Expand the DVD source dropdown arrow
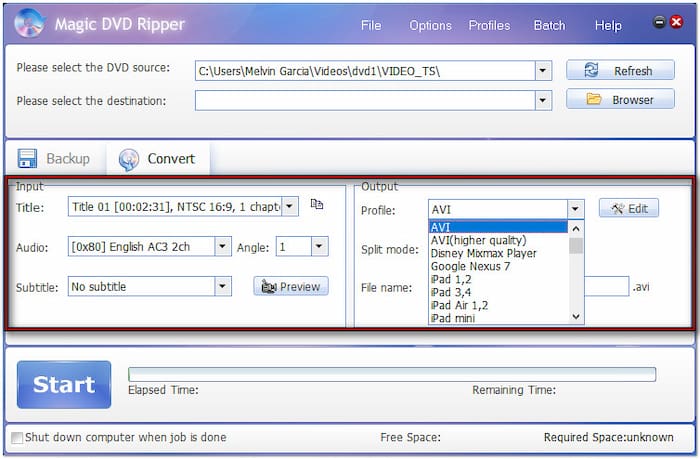700x459 pixels. point(543,71)
